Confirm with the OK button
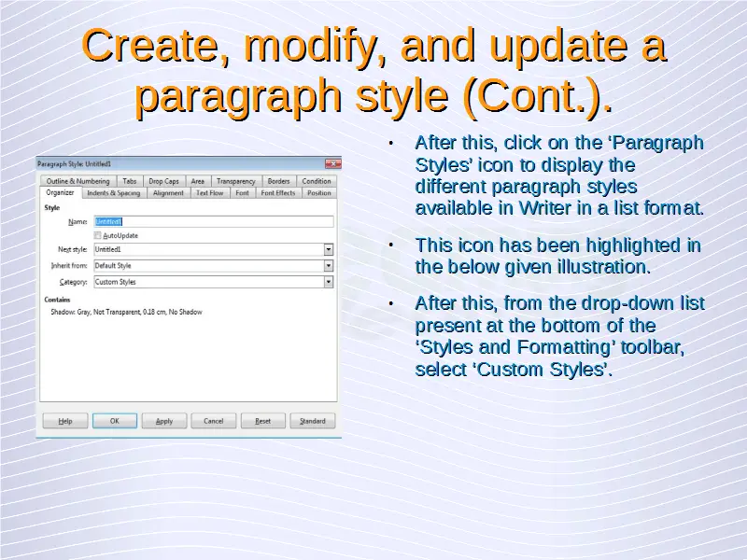 point(115,421)
